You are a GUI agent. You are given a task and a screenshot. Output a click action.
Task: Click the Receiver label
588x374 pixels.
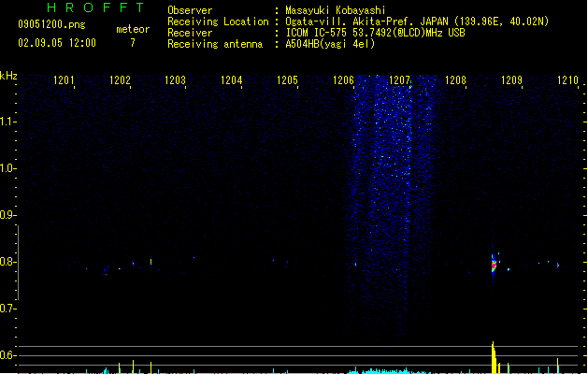tap(190, 33)
